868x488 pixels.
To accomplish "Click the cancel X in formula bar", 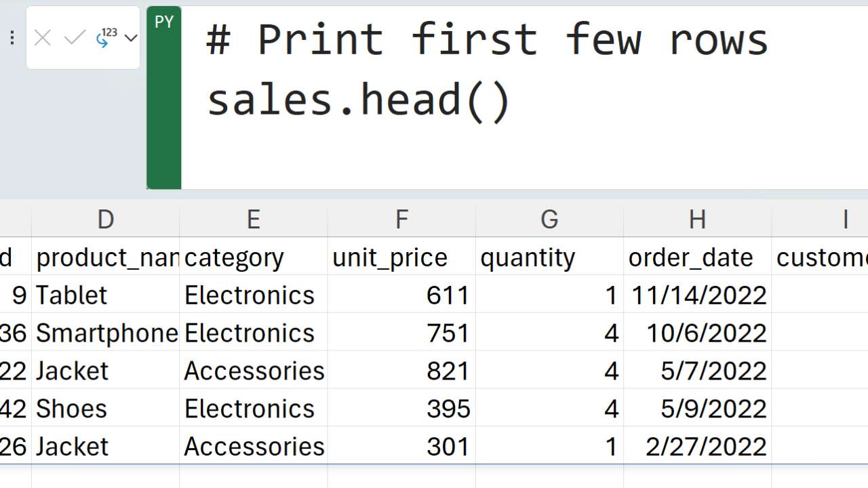I will point(43,39).
